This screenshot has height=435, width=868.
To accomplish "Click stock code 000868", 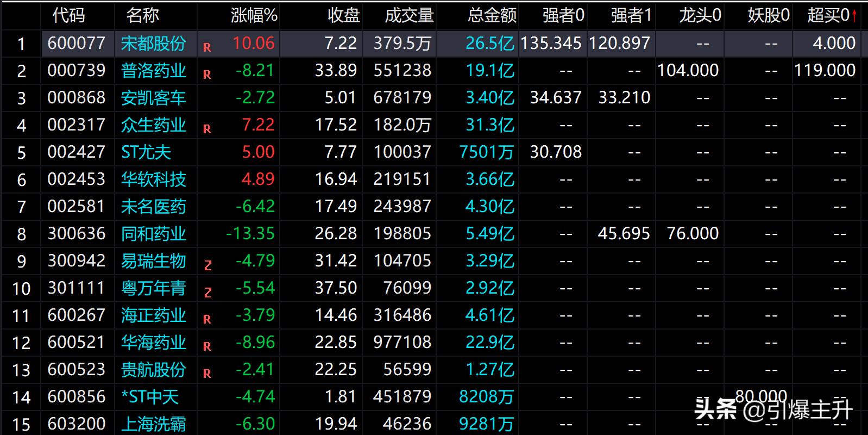I will (77, 97).
